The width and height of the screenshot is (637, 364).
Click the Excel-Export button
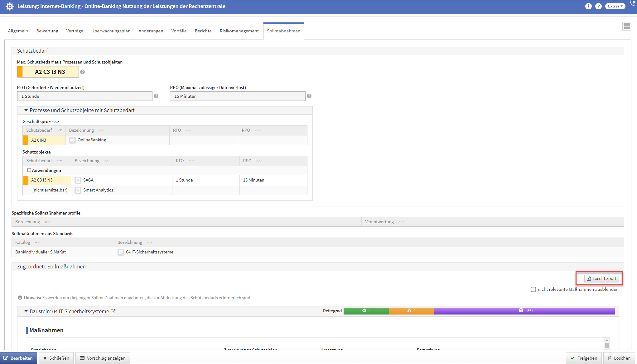(601, 278)
